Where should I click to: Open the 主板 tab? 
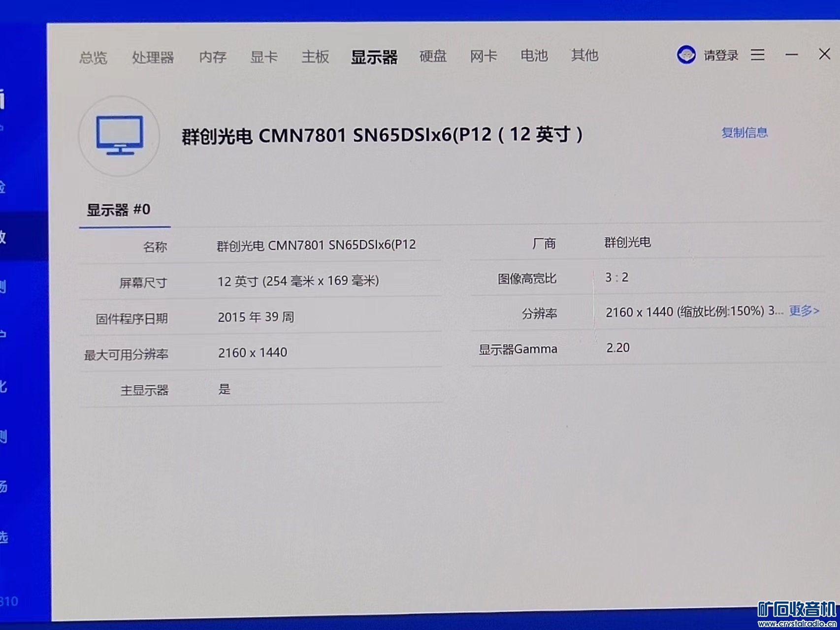click(315, 57)
